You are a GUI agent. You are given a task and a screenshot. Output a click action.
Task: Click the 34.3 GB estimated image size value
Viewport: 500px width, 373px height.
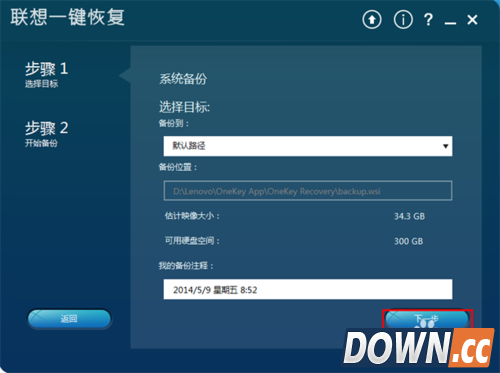pos(409,216)
